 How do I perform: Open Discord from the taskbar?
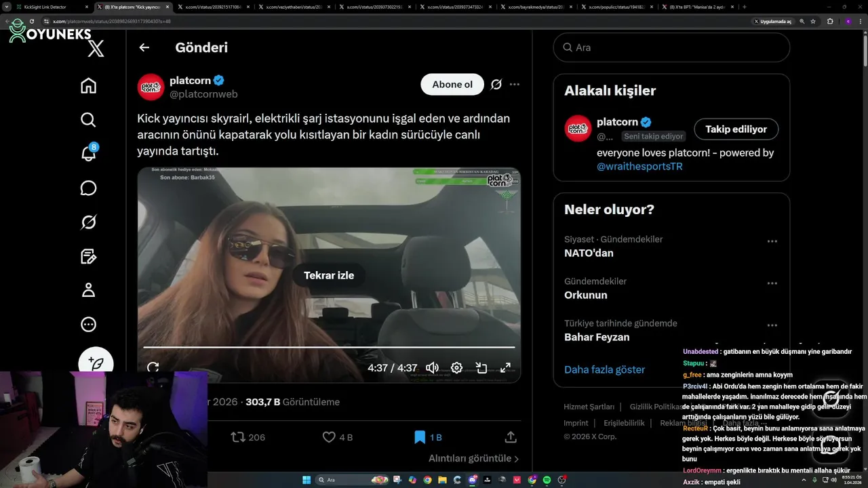pos(473,480)
